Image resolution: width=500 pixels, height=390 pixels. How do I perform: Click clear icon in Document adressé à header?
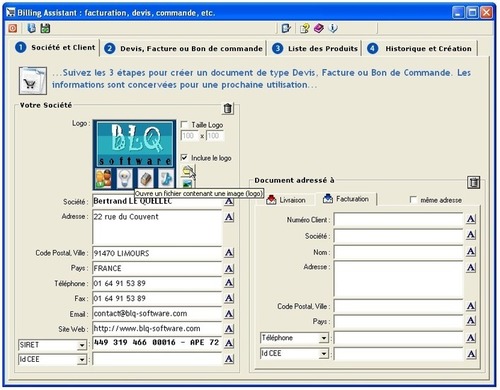tap(474, 182)
